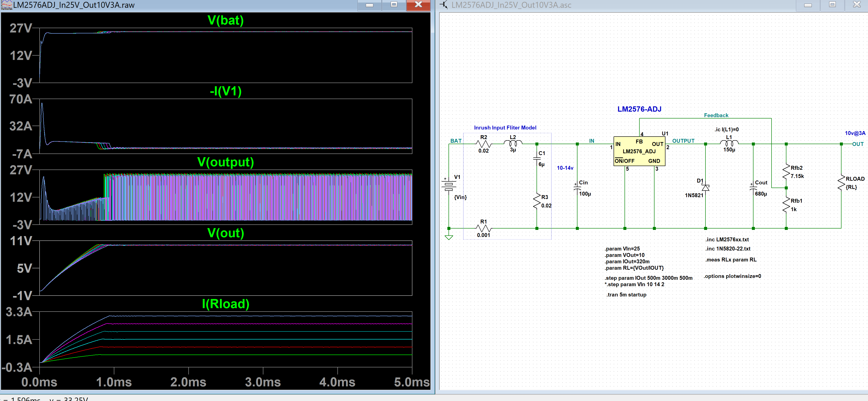Select the R2 resistor symbol
The image size is (868, 401).
click(484, 144)
